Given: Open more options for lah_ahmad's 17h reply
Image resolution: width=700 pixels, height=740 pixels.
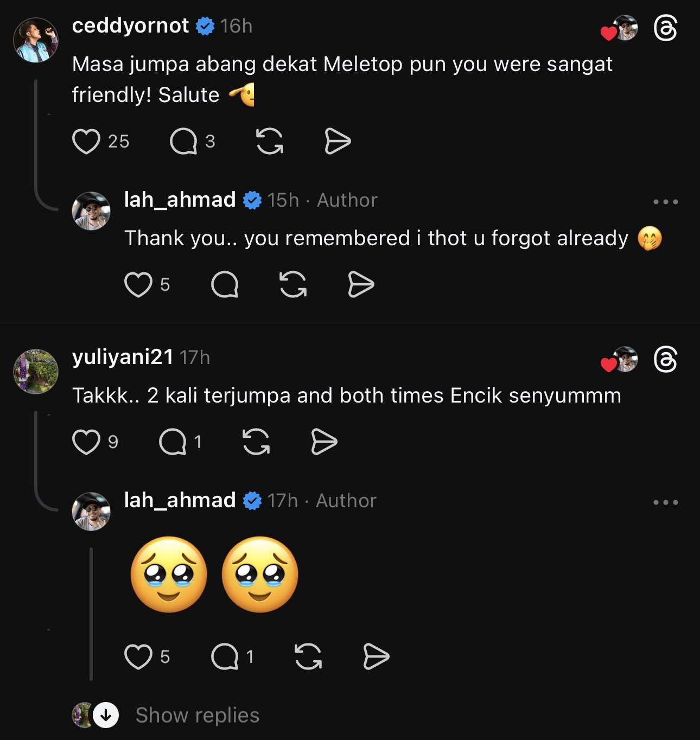Looking at the screenshot, I should click(665, 502).
